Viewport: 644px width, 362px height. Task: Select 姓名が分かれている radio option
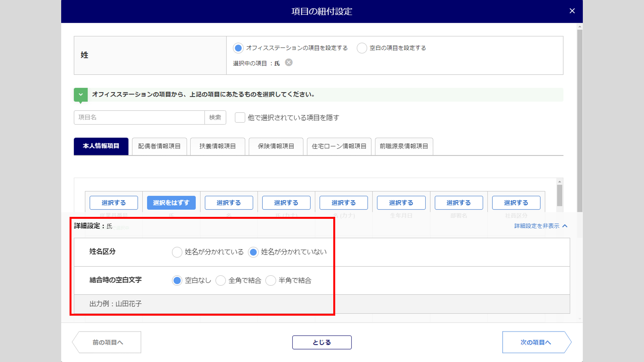pyautogui.click(x=177, y=252)
